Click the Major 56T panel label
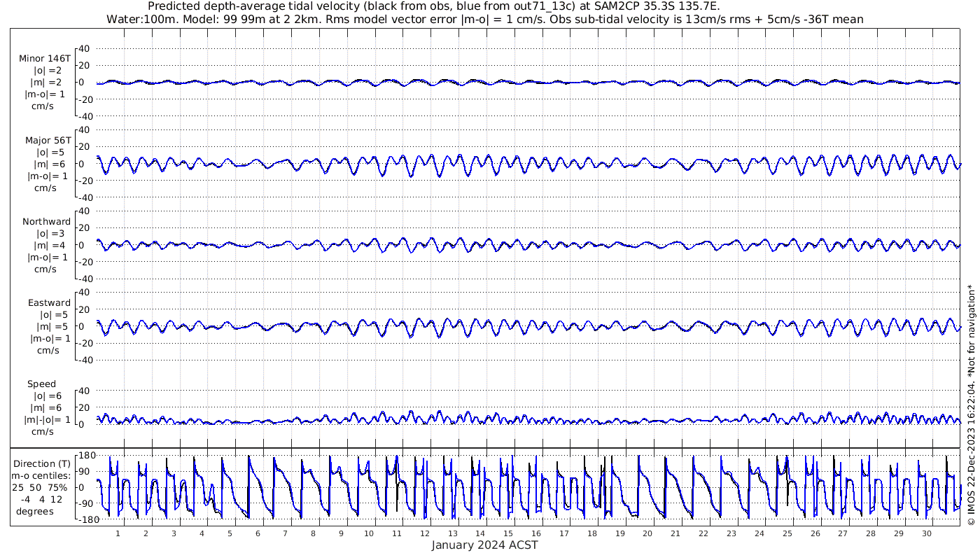The height and width of the screenshot is (560, 980). pos(47,140)
